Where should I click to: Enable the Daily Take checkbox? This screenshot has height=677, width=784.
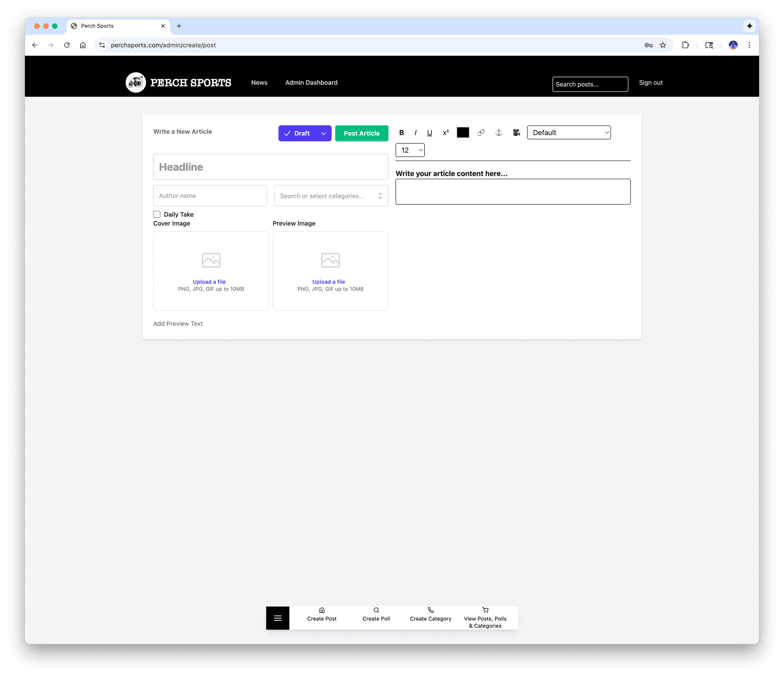pyautogui.click(x=157, y=214)
